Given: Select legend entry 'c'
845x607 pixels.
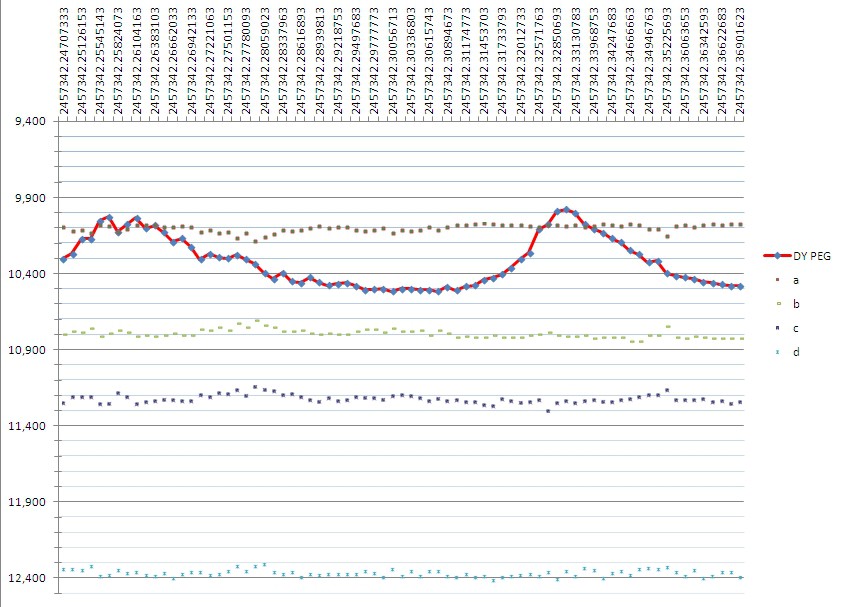Looking at the screenshot, I should coord(787,328).
